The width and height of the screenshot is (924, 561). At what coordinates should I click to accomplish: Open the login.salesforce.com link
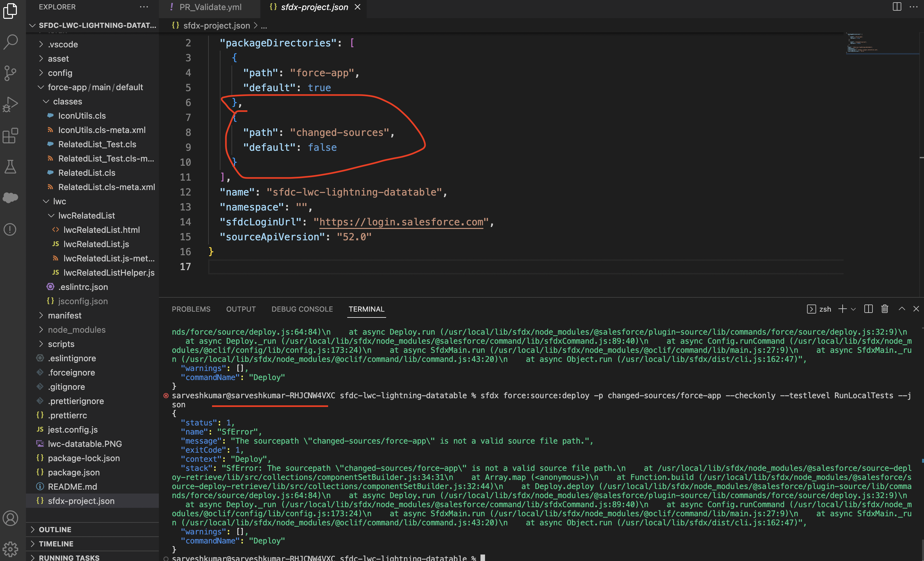(x=401, y=221)
